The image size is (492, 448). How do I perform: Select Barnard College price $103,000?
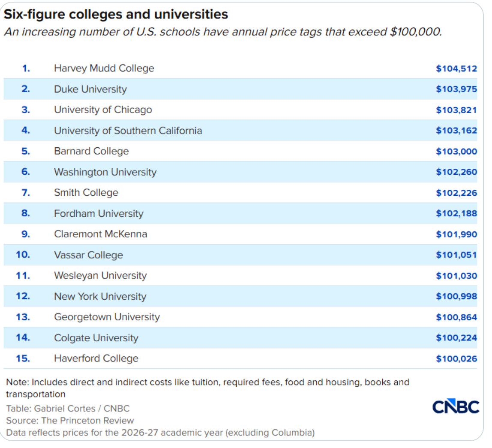(456, 152)
